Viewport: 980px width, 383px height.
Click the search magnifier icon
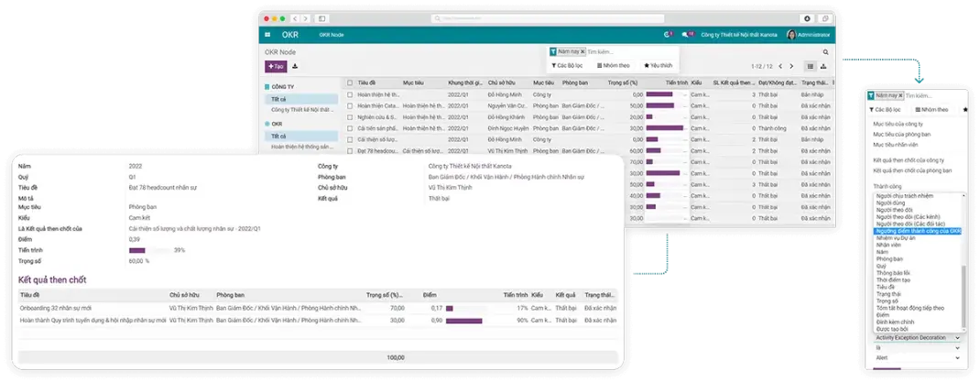click(x=825, y=52)
